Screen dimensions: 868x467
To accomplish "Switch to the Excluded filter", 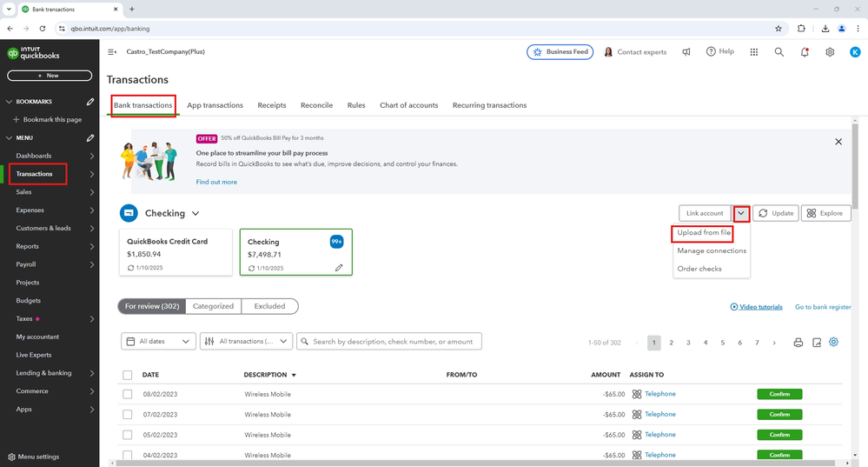I will click(269, 306).
